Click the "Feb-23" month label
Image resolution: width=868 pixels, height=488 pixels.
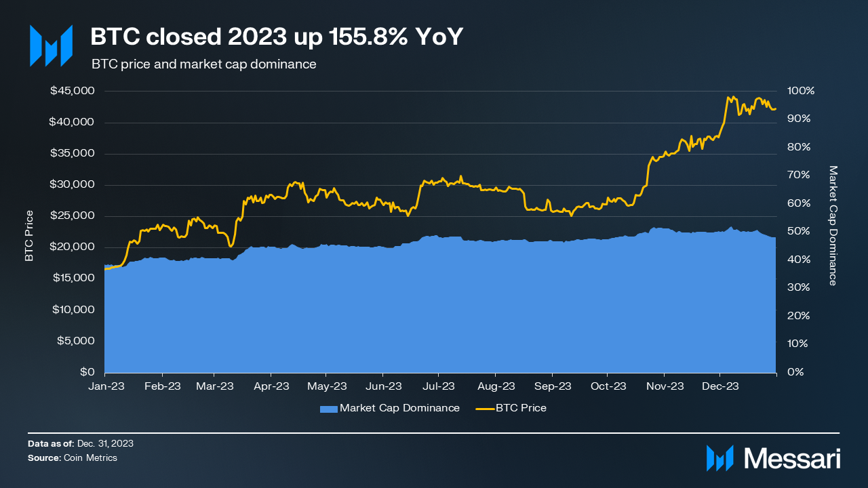pos(163,386)
